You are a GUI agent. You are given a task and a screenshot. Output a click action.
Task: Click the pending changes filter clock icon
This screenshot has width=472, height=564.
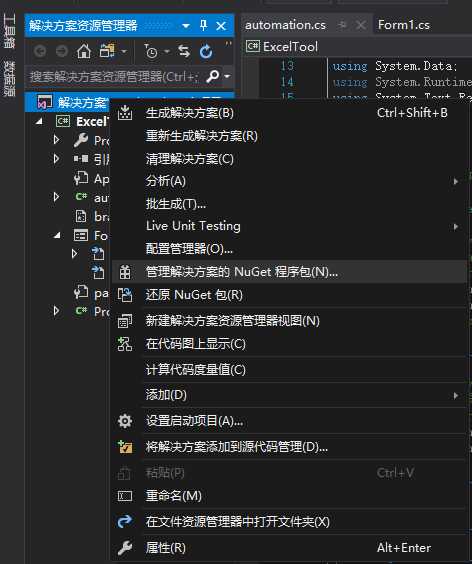click(x=151, y=52)
